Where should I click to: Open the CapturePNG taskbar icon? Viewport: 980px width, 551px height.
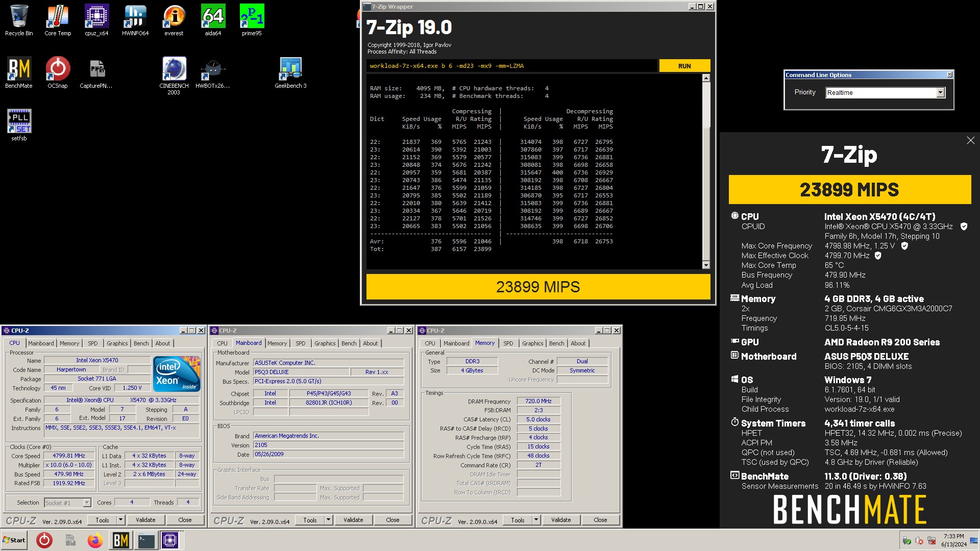[70, 540]
